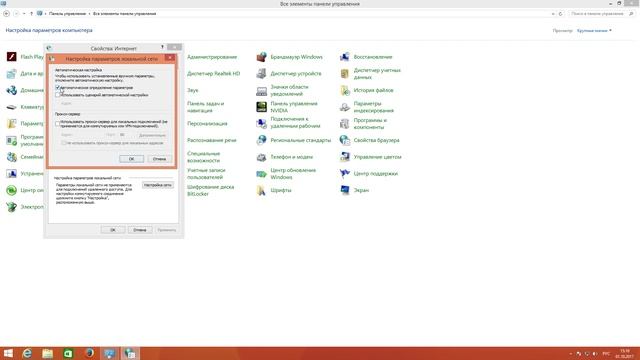Open remote desktop connections icon
This screenshot has width=640, height=360.
[x=261, y=123]
